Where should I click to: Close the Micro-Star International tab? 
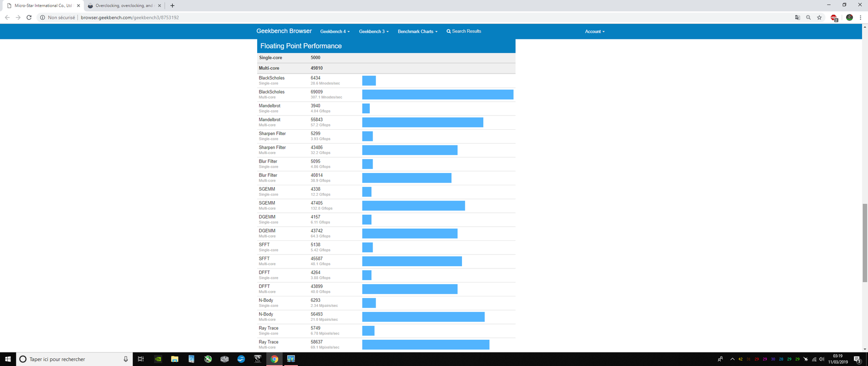click(78, 6)
